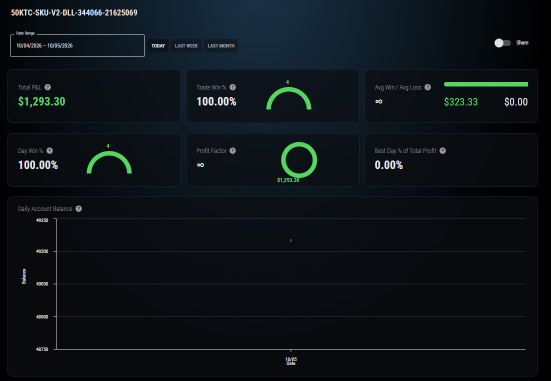
Task: Toggle the Share switch on
Action: 503,43
